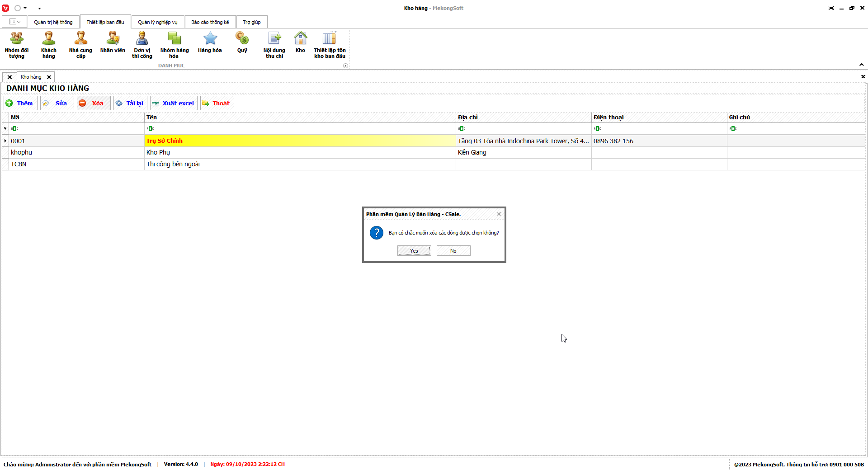Viewport: 868px width, 470px height.
Task: Open Thiết lập tồn kho ban đầu
Action: [330, 45]
